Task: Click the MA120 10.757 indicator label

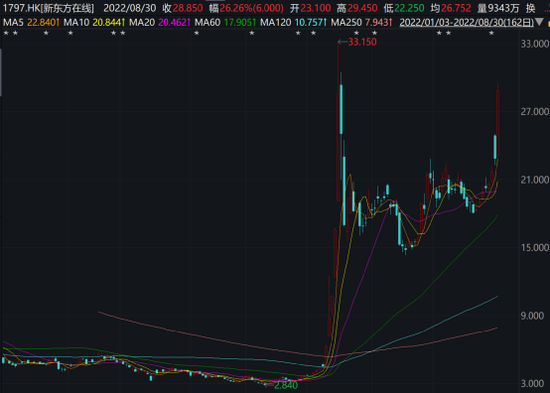Action: coord(294,22)
